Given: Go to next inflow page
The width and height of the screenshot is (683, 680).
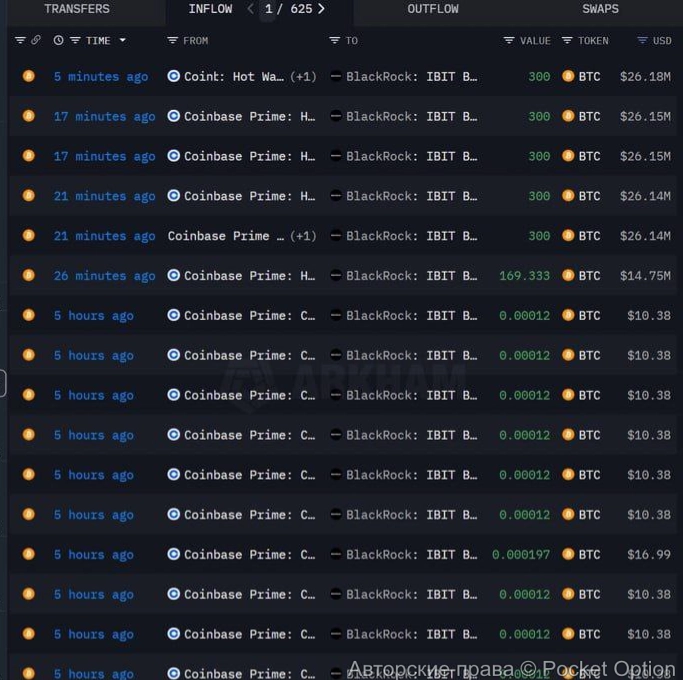Looking at the screenshot, I should tap(321, 9).
